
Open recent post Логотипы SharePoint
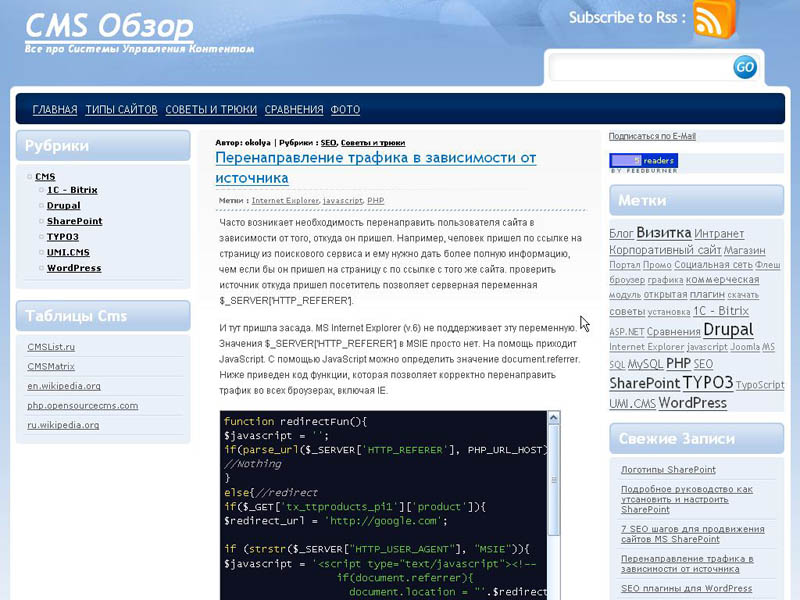[x=668, y=470]
